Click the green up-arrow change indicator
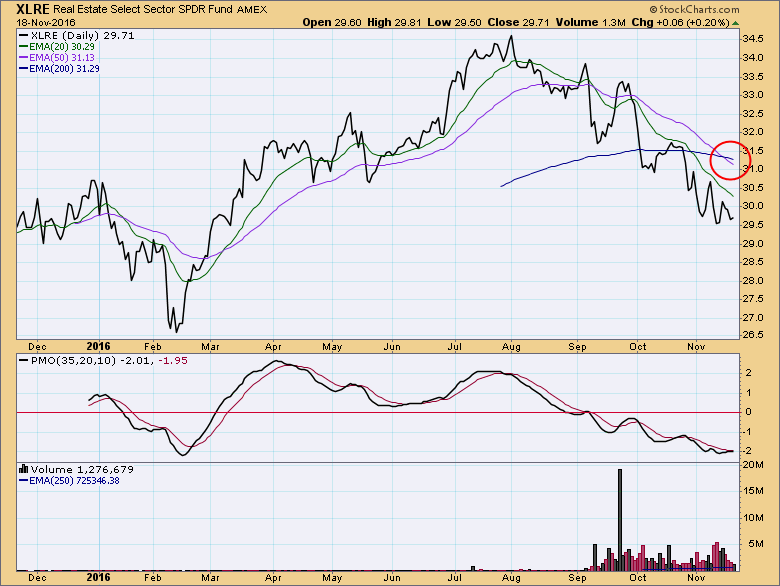The height and width of the screenshot is (586, 780). tap(736, 23)
